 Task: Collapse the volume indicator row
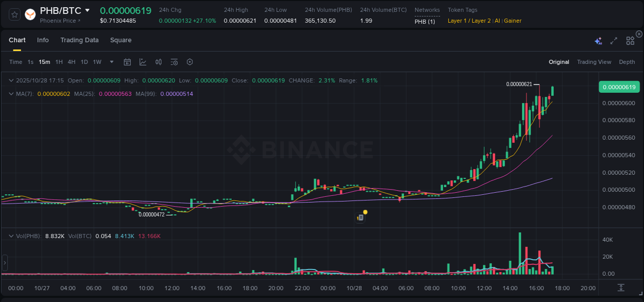tap(11, 236)
